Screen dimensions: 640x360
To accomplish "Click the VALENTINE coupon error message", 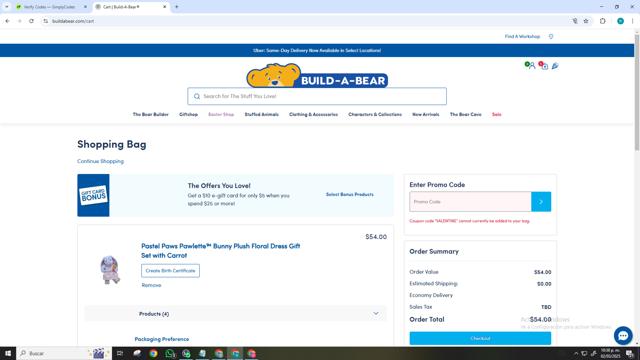I will [469, 221].
